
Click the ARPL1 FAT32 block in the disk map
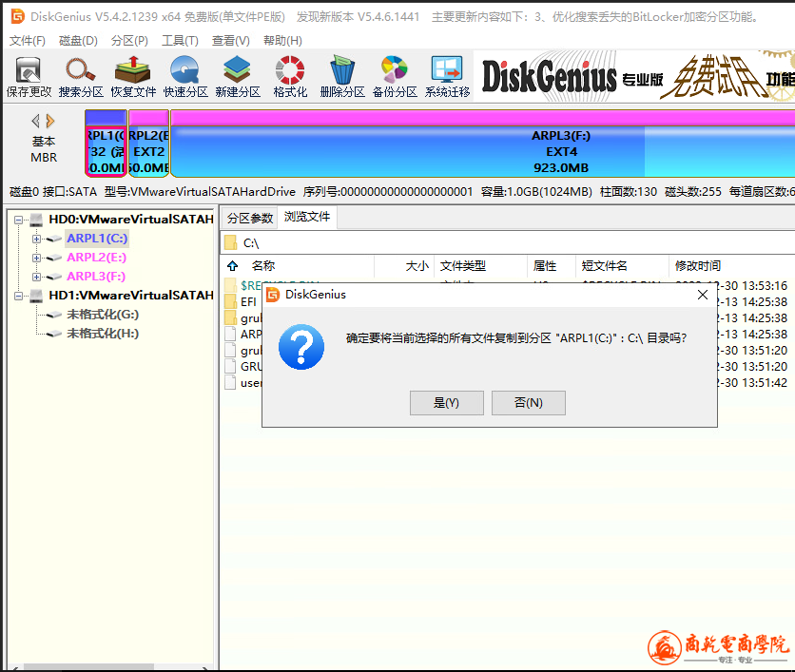tap(106, 144)
